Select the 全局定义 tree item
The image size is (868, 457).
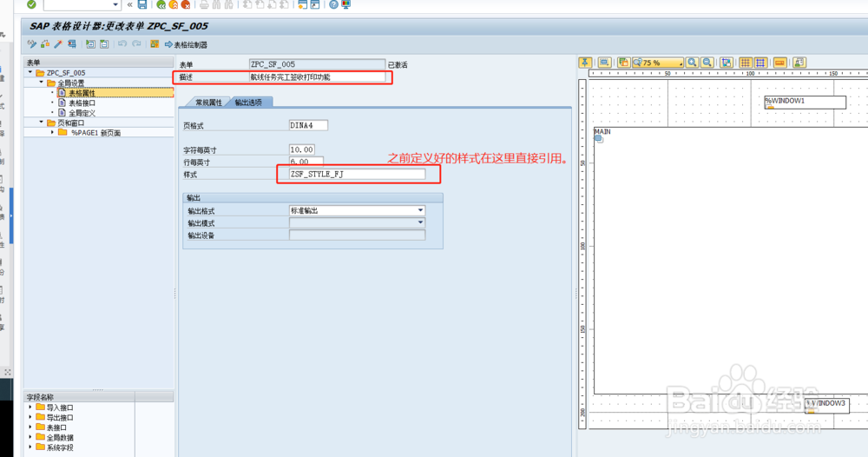point(82,113)
